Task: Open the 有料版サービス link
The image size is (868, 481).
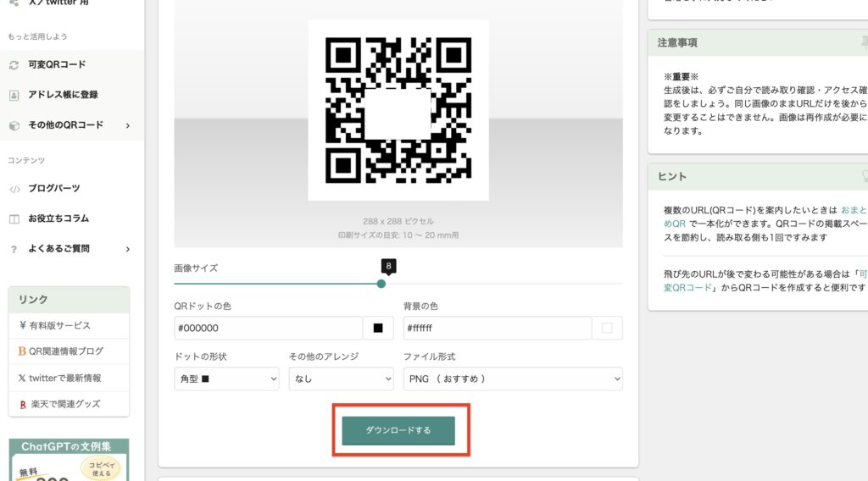Action: pos(59,326)
